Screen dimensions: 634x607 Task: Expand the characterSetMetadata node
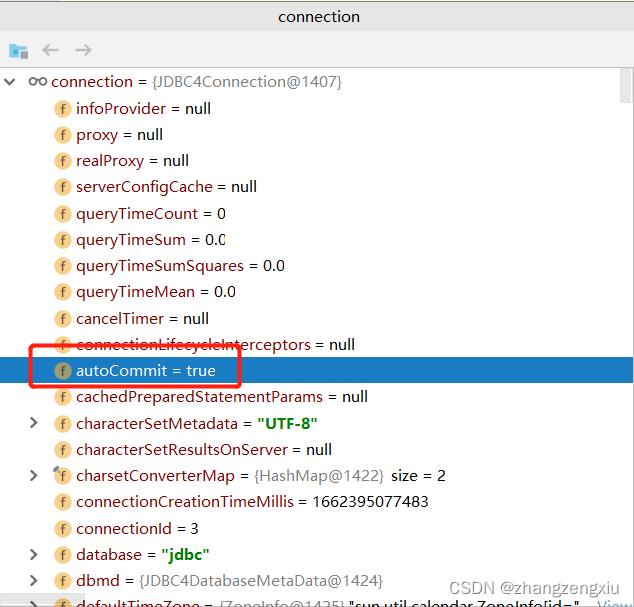[34, 423]
